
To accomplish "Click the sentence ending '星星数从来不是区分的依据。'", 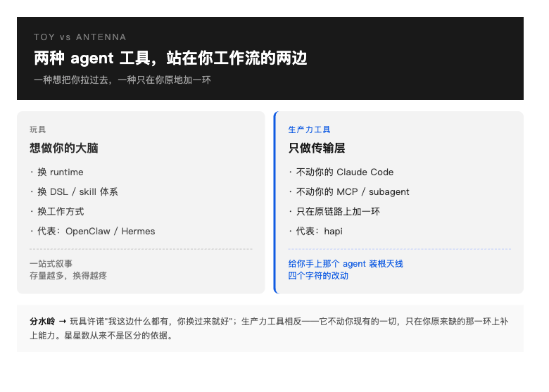I will (x=119, y=335).
